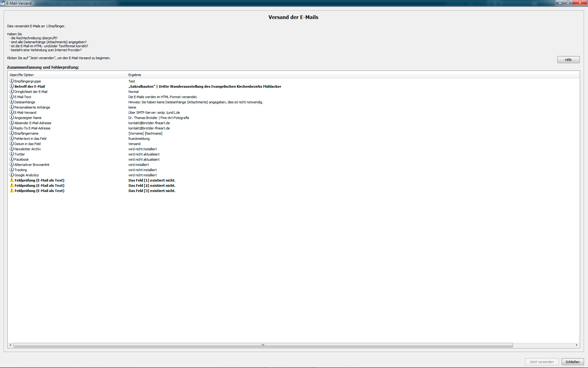Click the scrollbar left arrow

click(10, 345)
